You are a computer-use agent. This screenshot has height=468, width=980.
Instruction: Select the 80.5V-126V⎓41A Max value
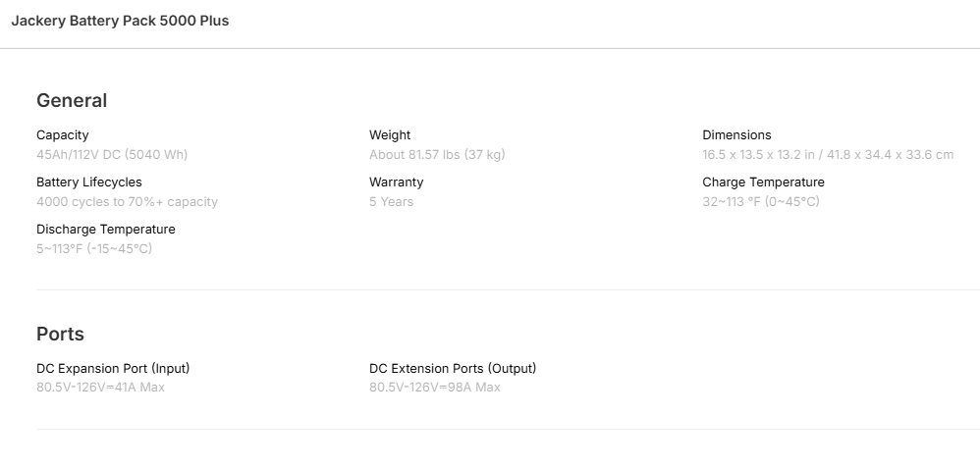[x=100, y=388]
